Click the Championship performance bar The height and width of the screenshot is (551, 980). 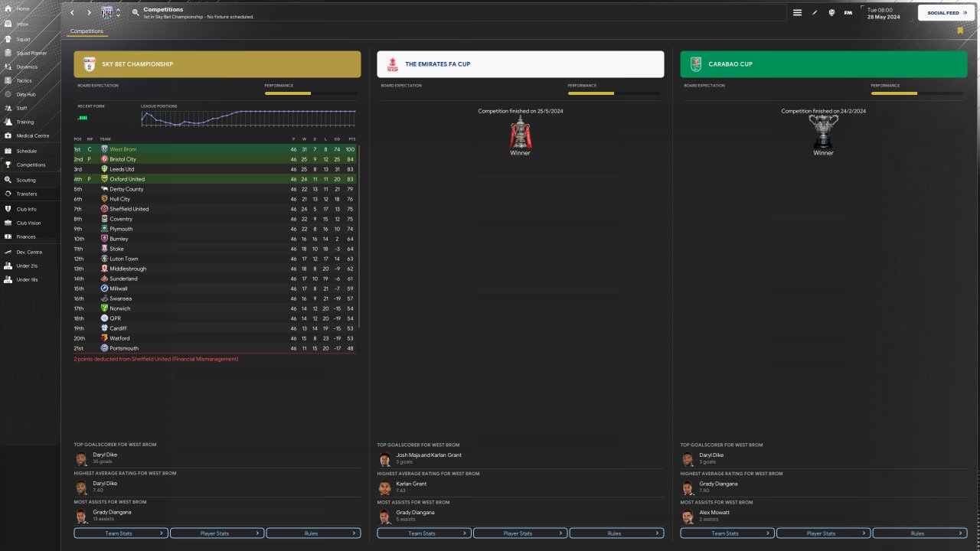click(x=311, y=93)
